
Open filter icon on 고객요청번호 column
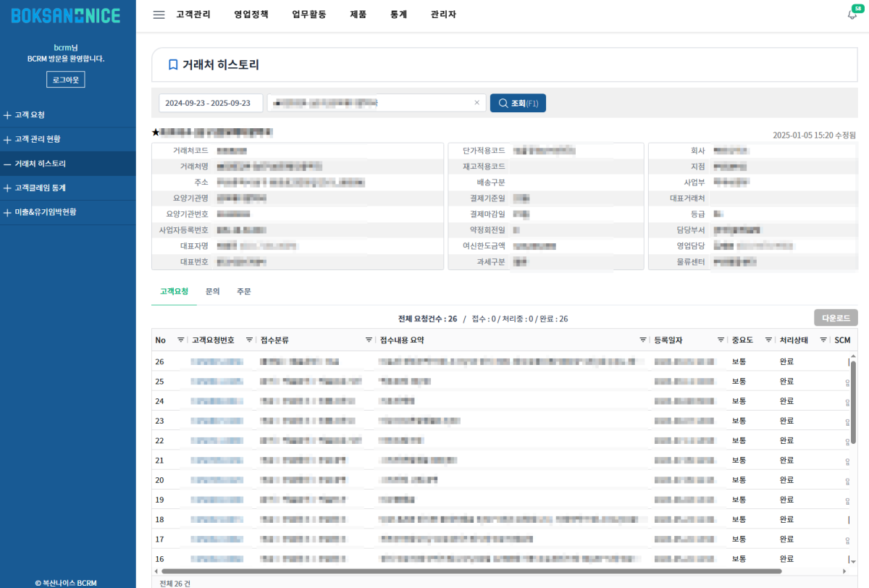click(x=249, y=340)
